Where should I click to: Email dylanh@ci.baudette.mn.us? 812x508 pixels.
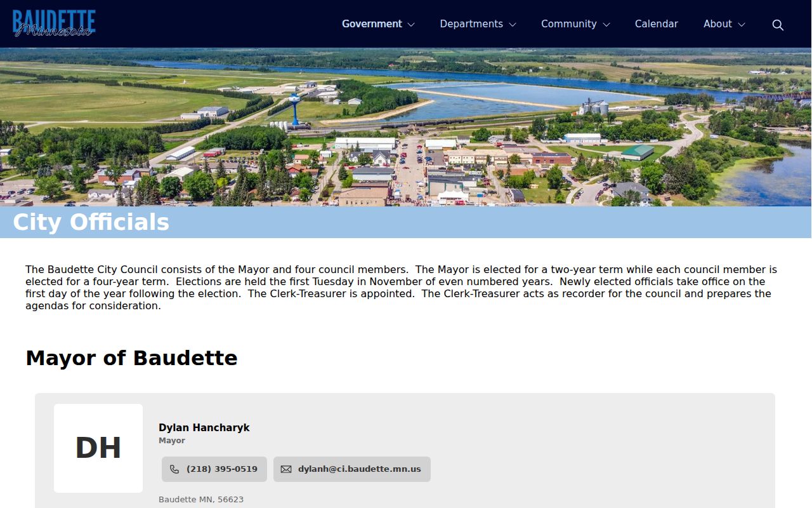pyautogui.click(x=352, y=469)
